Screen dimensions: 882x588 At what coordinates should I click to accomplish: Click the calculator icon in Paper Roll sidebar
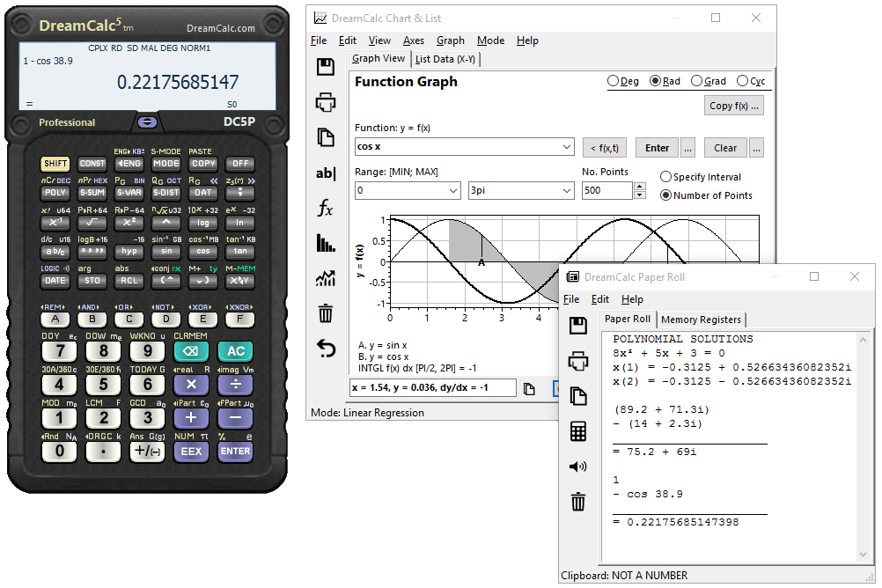pos(577,431)
